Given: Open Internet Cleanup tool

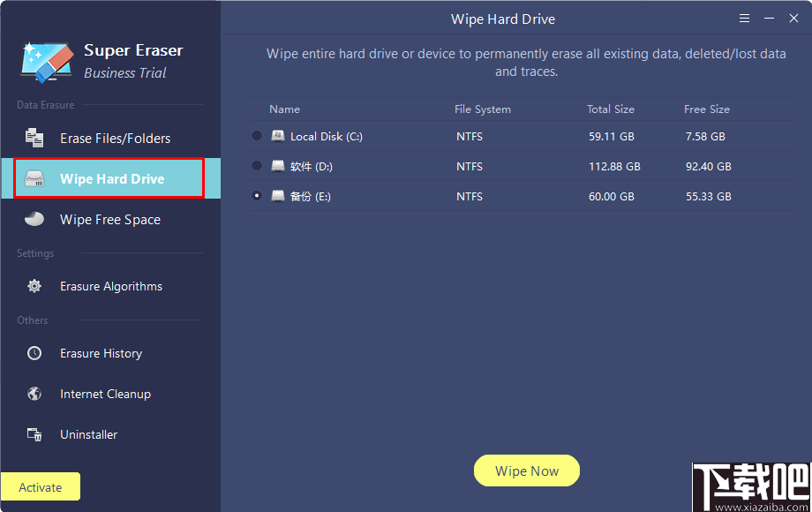Looking at the screenshot, I should tap(111, 394).
